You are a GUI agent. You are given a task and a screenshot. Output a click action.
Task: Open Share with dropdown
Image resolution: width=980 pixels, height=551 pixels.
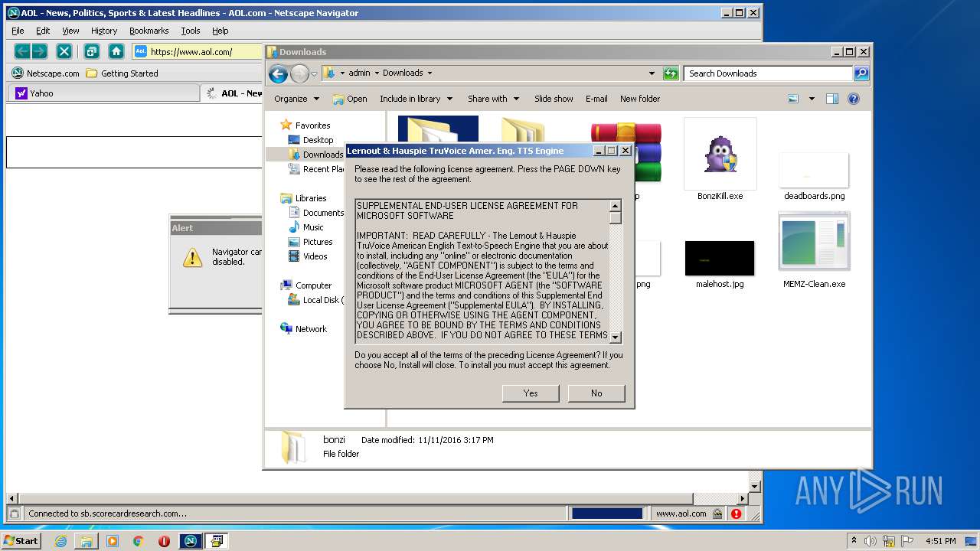pyautogui.click(x=493, y=99)
